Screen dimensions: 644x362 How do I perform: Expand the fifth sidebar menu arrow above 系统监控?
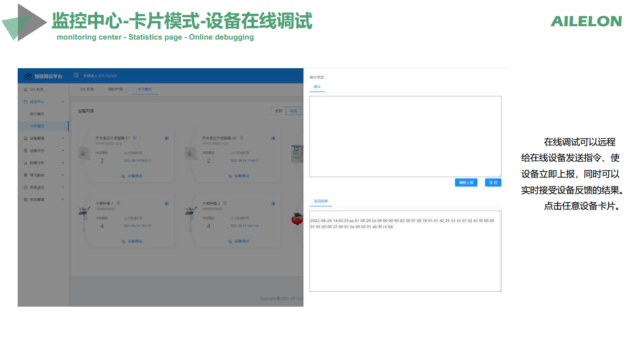62,175
